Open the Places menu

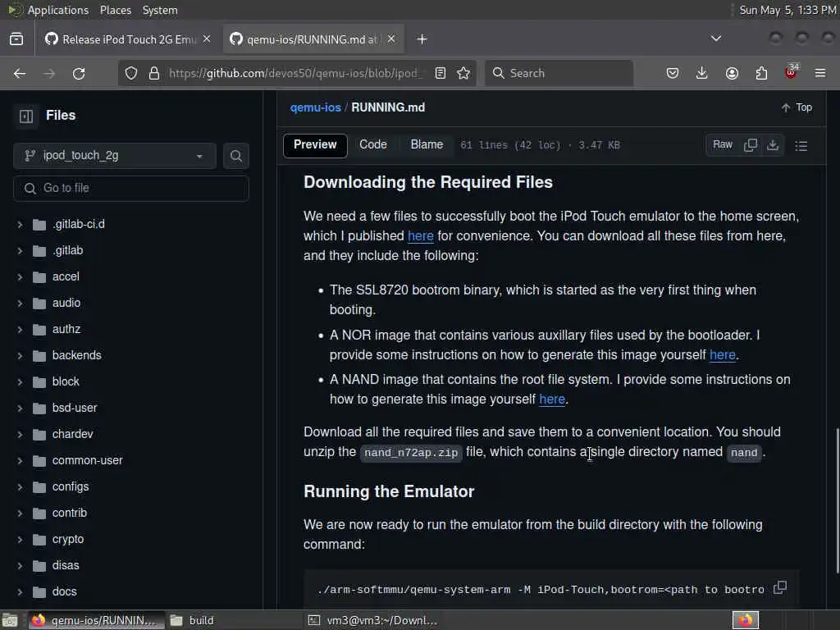coord(115,10)
